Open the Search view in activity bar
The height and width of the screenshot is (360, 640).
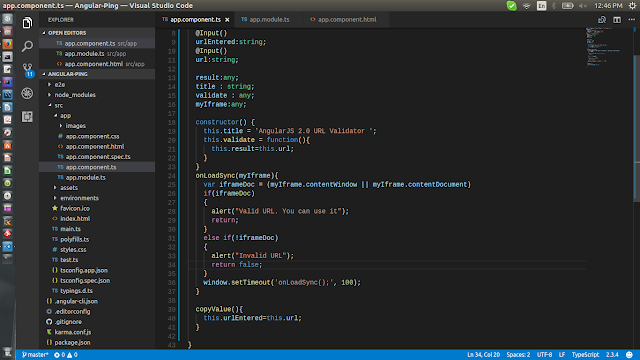click(x=27, y=46)
